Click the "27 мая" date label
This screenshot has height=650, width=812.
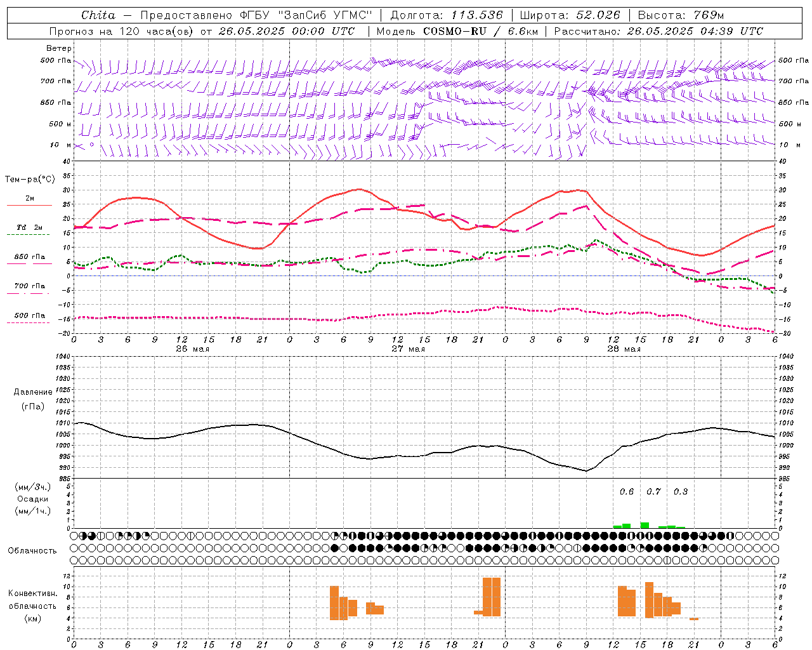408,349
